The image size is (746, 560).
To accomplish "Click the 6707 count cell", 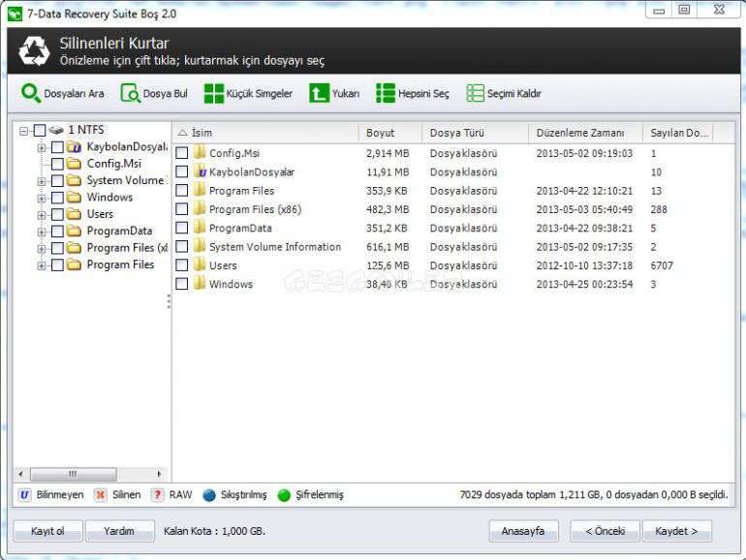I will pos(662,265).
